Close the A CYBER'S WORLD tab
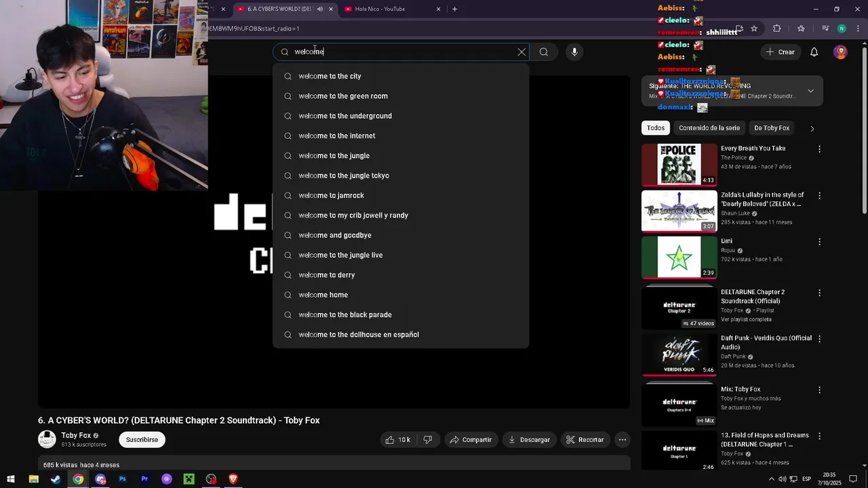 click(x=331, y=9)
